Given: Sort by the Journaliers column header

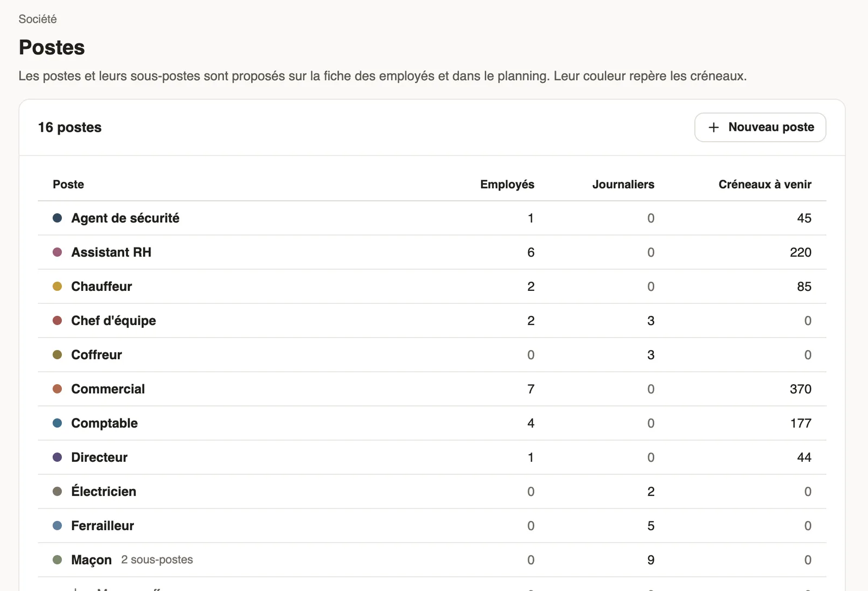Looking at the screenshot, I should 623,185.
